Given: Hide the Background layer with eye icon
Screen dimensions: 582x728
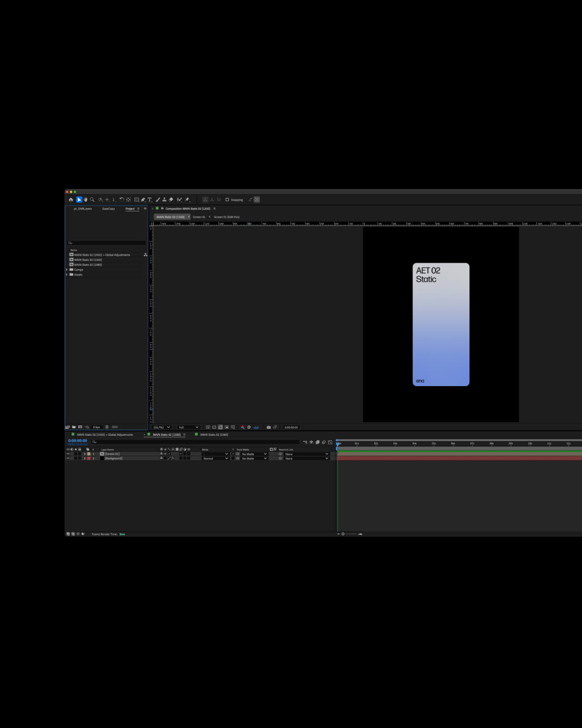Looking at the screenshot, I should (x=68, y=458).
